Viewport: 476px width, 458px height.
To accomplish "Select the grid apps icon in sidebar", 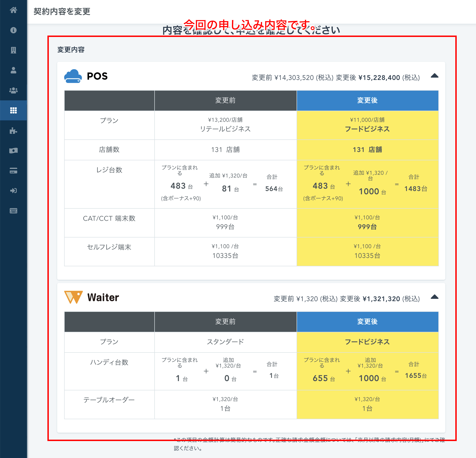I will coord(13,111).
